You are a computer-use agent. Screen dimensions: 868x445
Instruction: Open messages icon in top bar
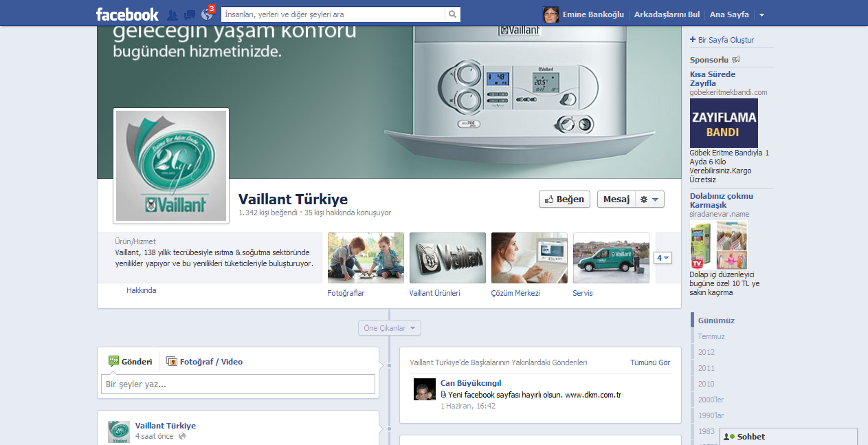tap(190, 14)
